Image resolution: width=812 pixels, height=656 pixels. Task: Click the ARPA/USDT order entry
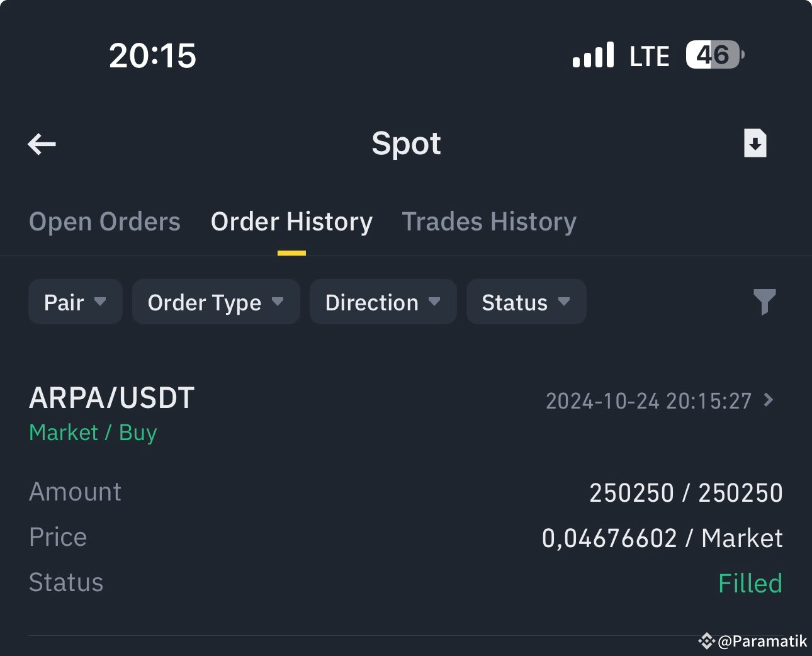pos(111,397)
